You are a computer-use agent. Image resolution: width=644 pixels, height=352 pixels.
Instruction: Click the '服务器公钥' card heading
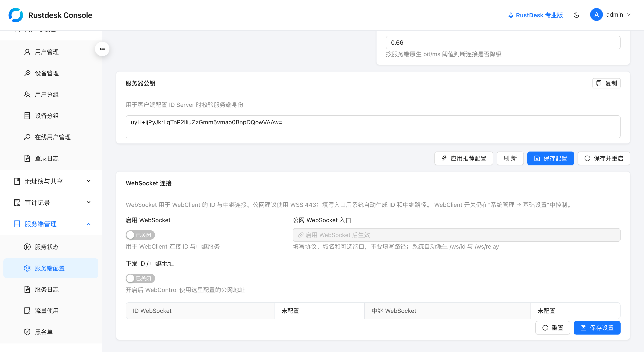tap(141, 83)
